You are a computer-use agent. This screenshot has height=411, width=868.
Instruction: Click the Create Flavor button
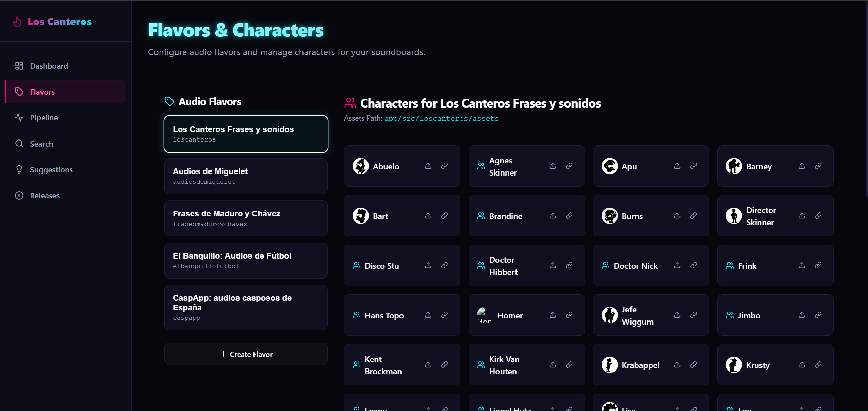click(246, 354)
